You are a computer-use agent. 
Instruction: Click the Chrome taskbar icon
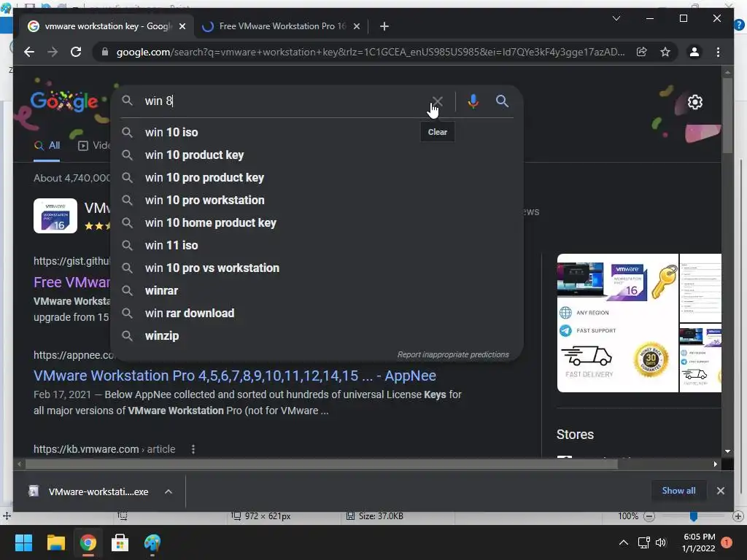pos(88,542)
